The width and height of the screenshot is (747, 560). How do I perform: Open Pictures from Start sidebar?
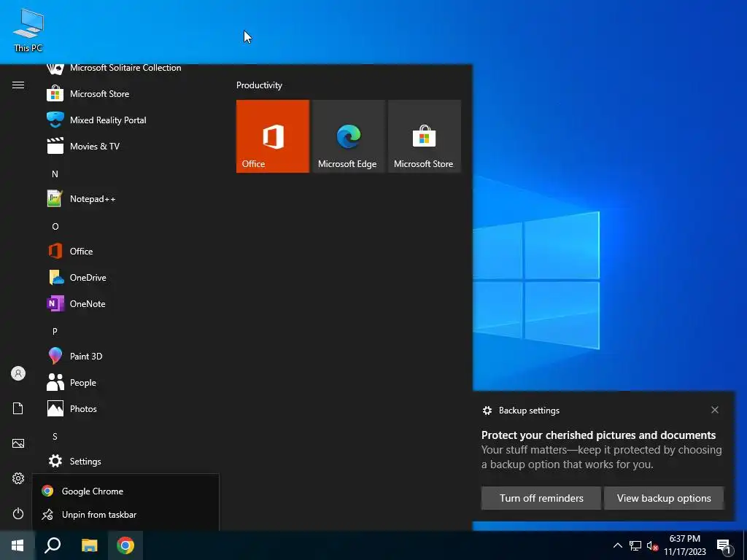pos(18,443)
